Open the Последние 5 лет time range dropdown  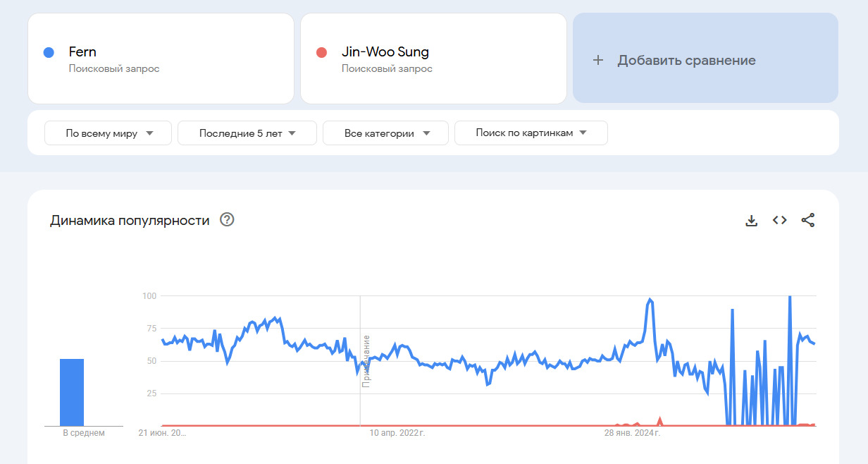(x=247, y=133)
